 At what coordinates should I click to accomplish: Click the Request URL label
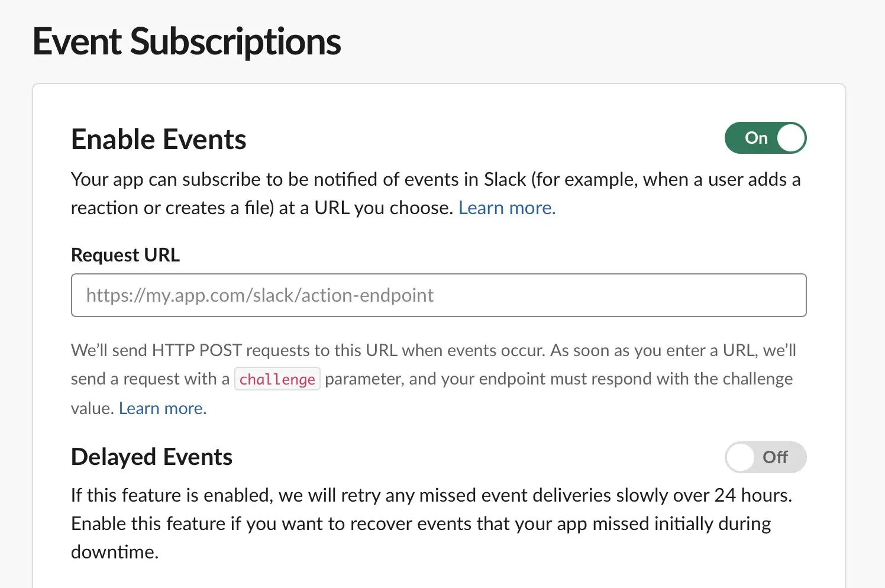(125, 254)
